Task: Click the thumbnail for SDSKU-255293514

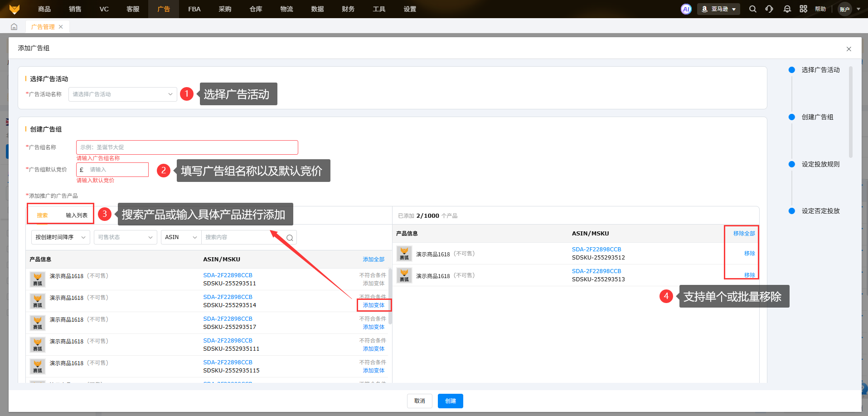Action: [x=38, y=301]
